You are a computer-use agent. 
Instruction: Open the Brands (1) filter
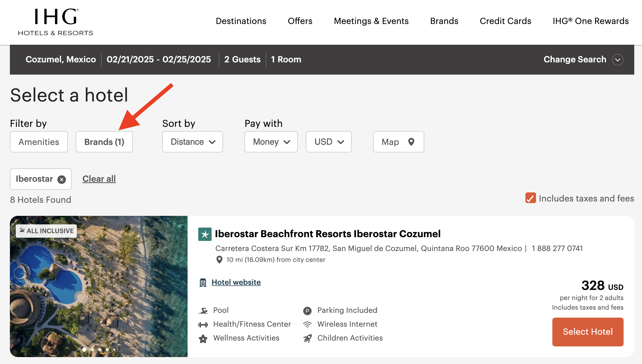(x=104, y=142)
